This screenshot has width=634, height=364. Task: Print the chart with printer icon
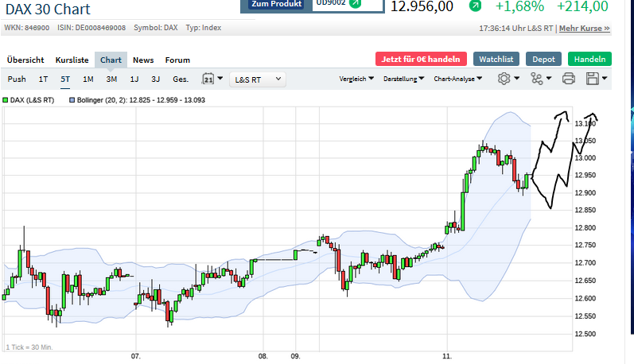[568, 79]
